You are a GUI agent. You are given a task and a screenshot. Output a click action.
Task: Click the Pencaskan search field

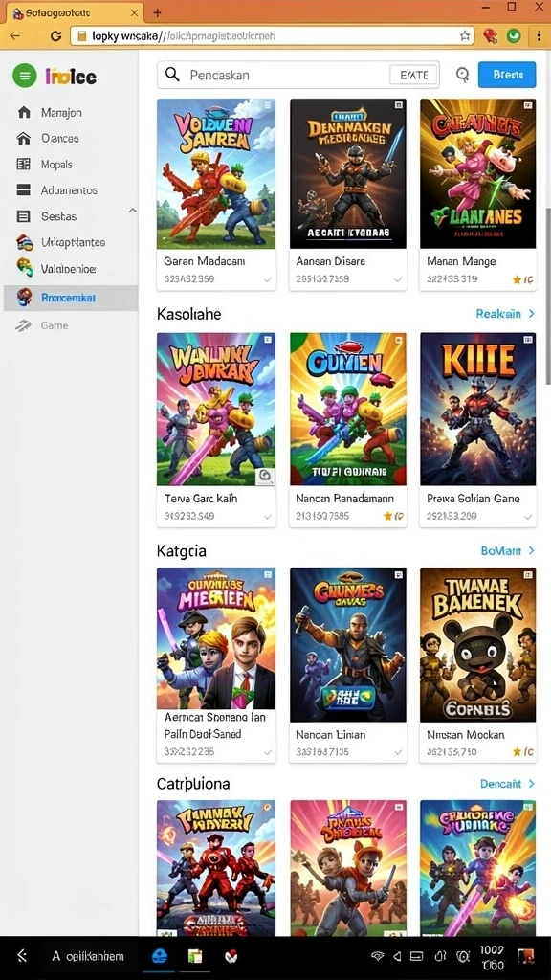click(298, 75)
